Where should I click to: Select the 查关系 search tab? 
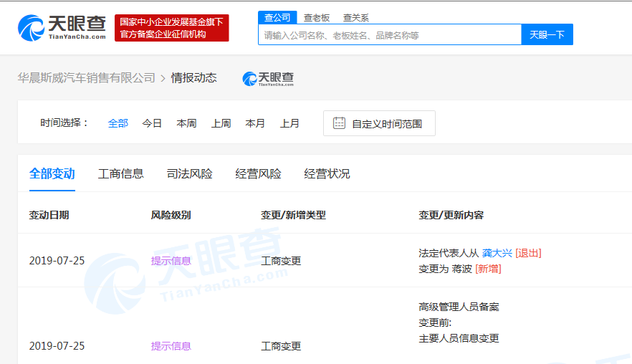(355, 18)
